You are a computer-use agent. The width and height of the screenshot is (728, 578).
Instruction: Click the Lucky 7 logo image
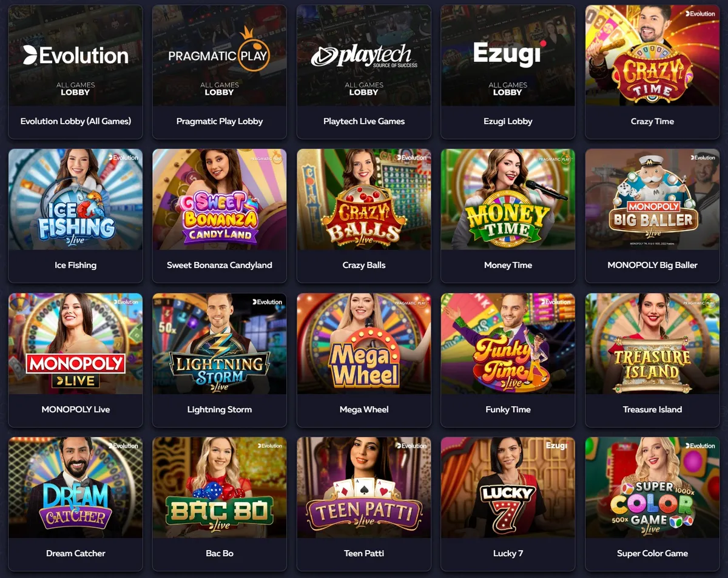pos(508,488)
